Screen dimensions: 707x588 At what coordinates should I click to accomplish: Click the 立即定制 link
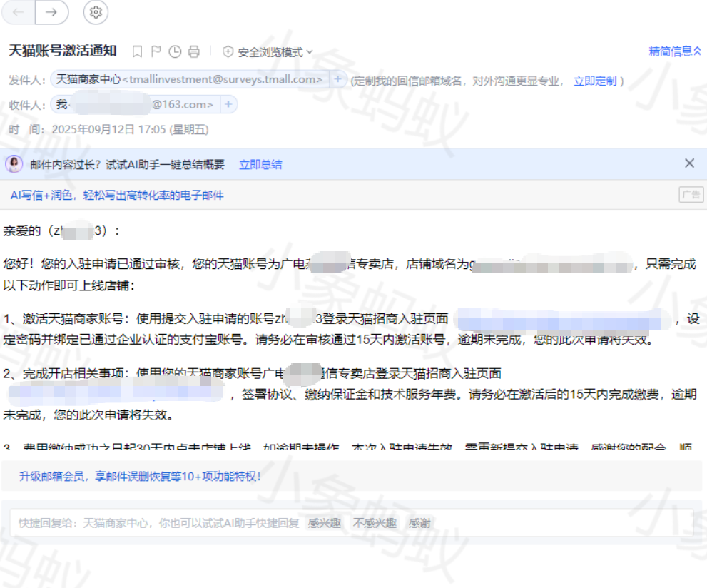[595, 81]
